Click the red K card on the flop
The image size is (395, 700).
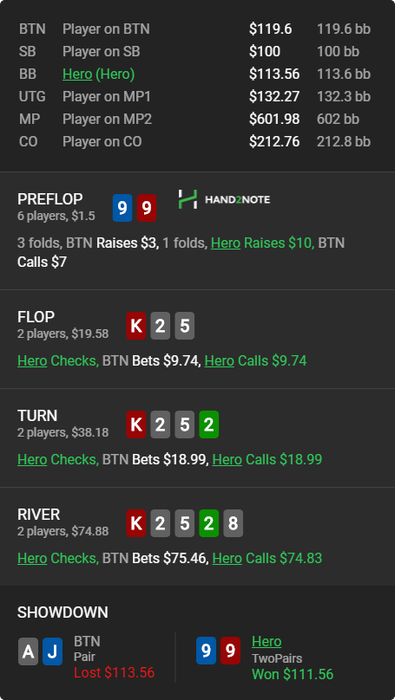pyautogui.click(x=136, y=326)
